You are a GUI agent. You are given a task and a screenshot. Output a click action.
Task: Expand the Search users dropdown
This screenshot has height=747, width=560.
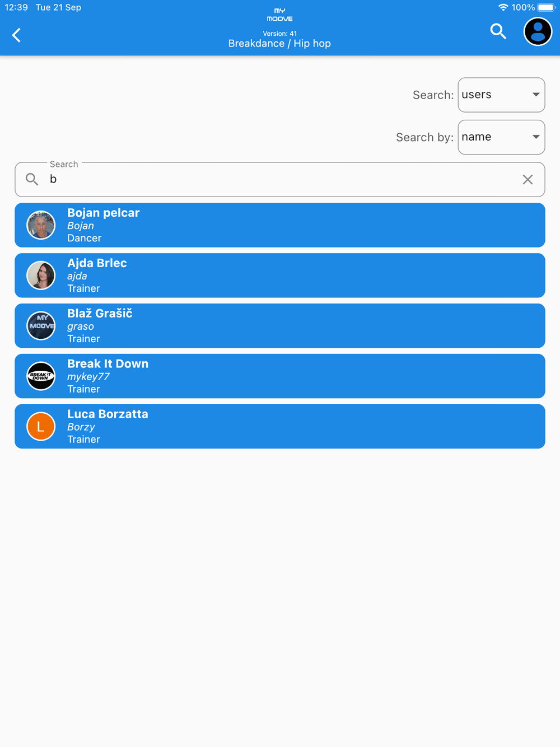[501, 95]
